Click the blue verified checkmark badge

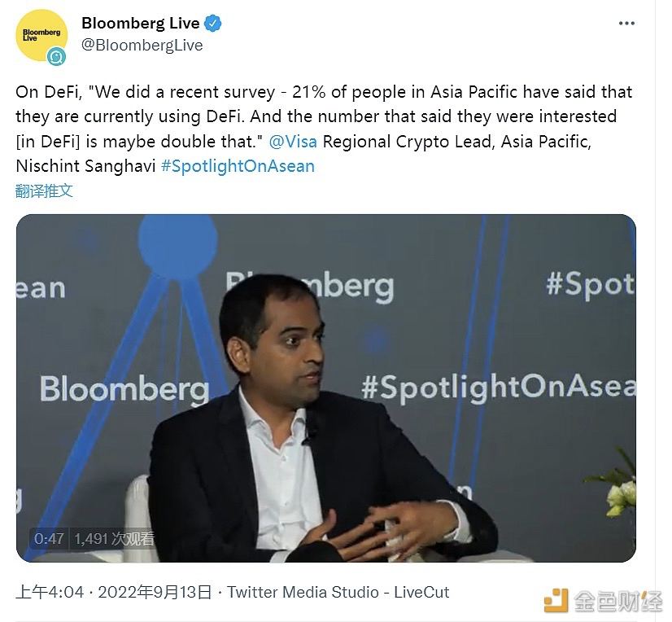pos(213,24)
